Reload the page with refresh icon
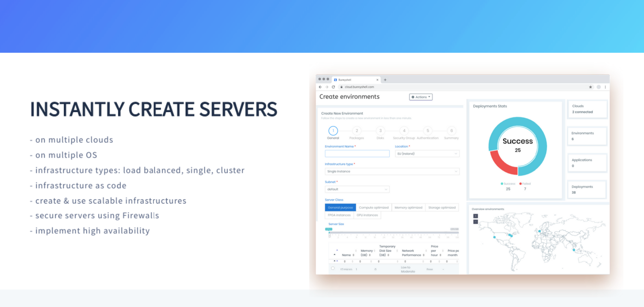Image resolution: width=644 pixels, height=307 pixels. click(x=333, y=87)
